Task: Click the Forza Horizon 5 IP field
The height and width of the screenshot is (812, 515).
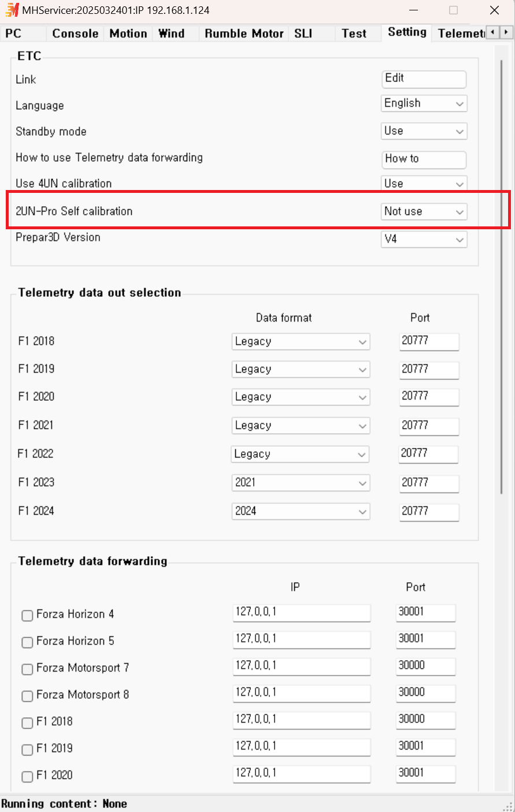Action: point(302,639)
